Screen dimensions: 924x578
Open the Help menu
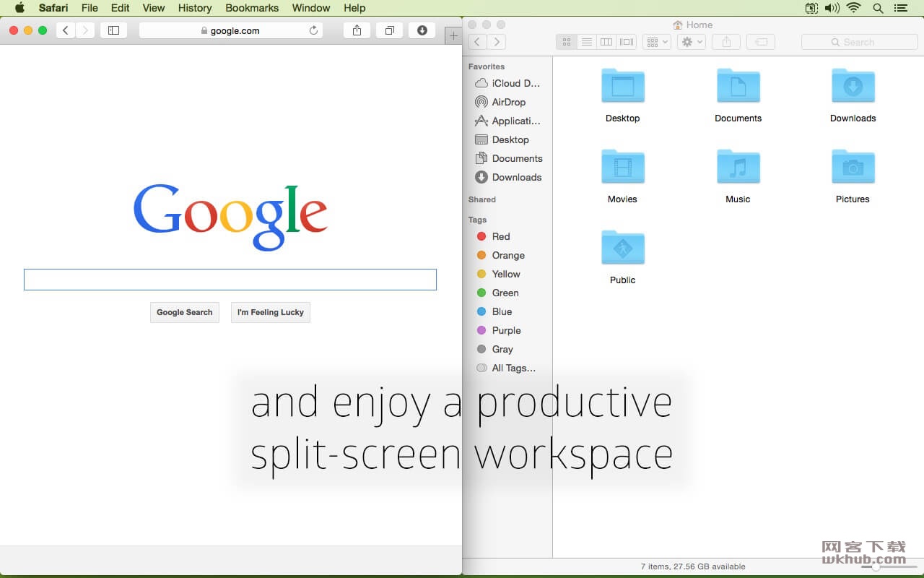click(x=354, y=8)
